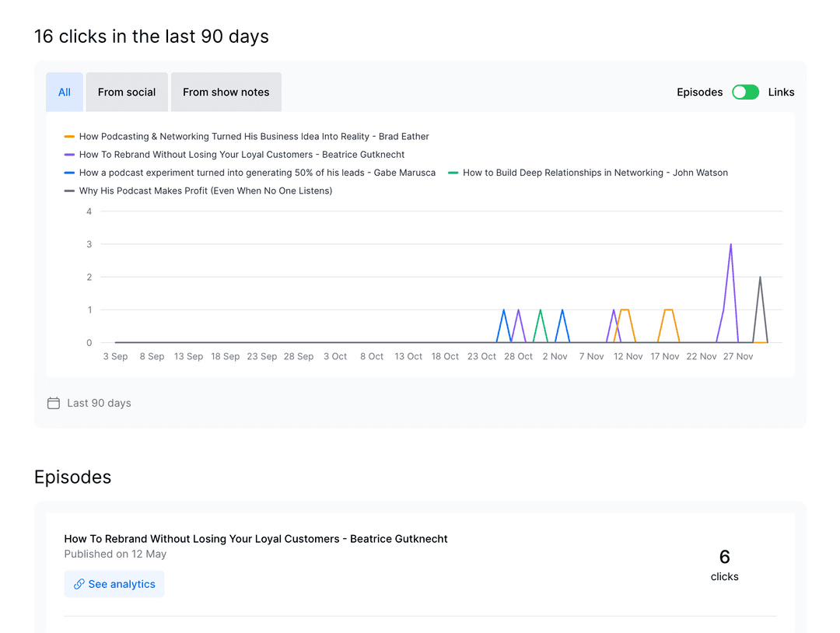Select the Episodes label beside the switch
The width and height of the screenshot is (840, 633).
coord(699,92)
